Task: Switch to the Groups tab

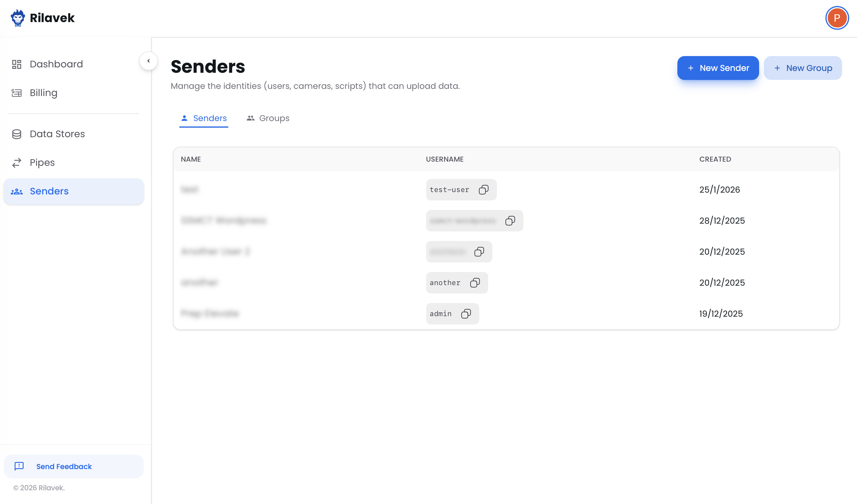Action: click(268, 118)
